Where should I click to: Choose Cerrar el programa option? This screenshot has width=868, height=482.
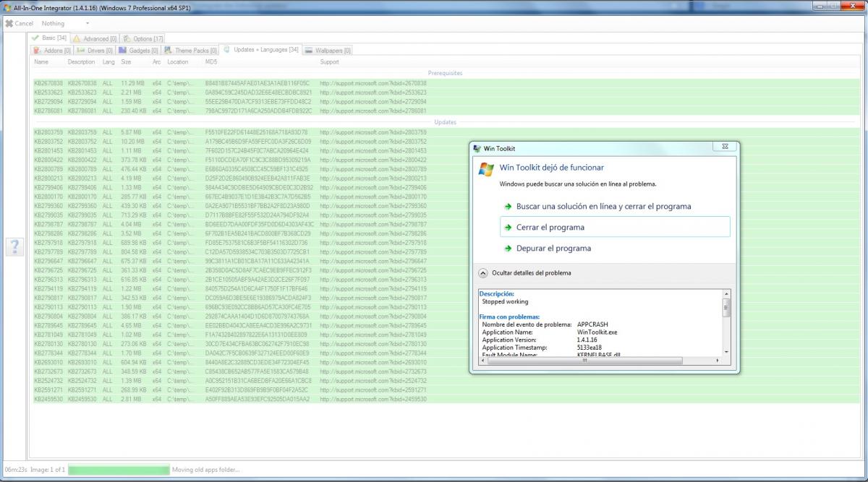(x=615, y=227)
